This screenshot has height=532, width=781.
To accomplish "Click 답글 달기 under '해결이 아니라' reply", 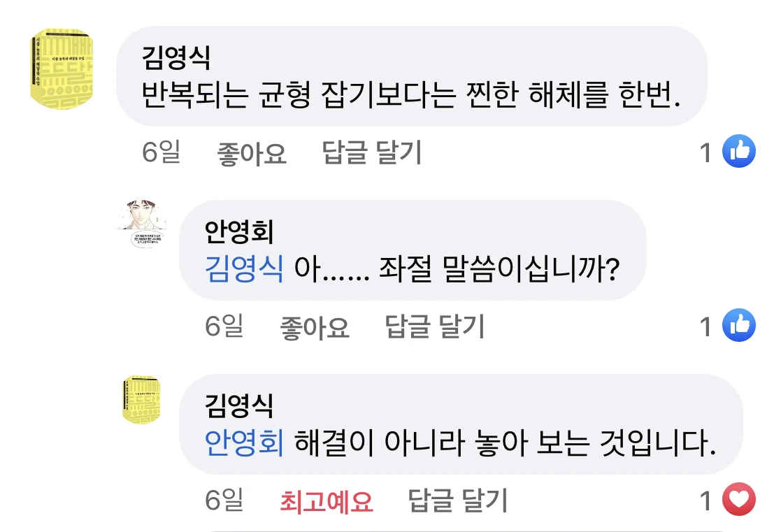I will pyautogui.click(x=458, y=501).
